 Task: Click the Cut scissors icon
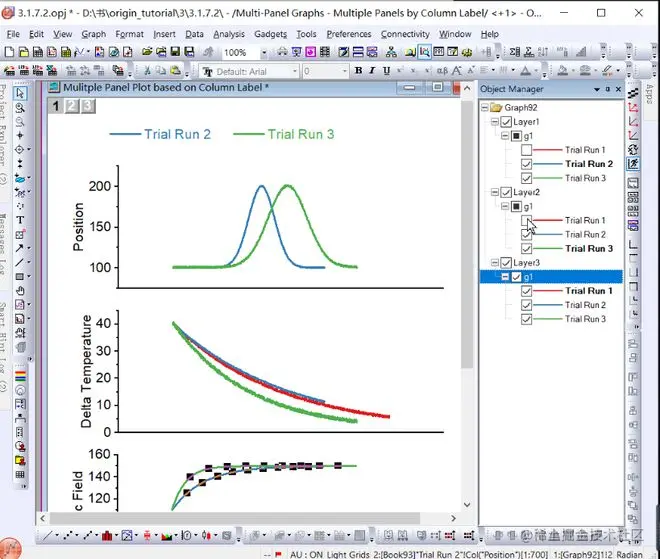[147, 71]
